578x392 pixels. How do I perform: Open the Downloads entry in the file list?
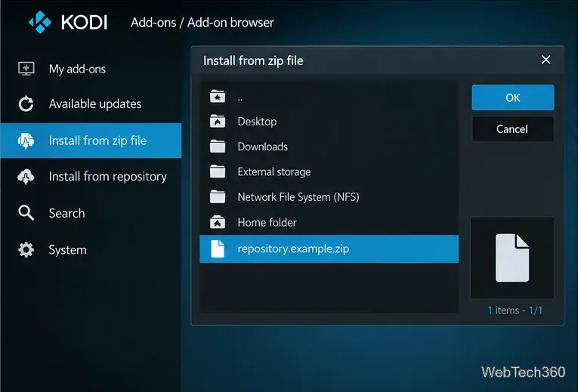[x=329, y=147]
